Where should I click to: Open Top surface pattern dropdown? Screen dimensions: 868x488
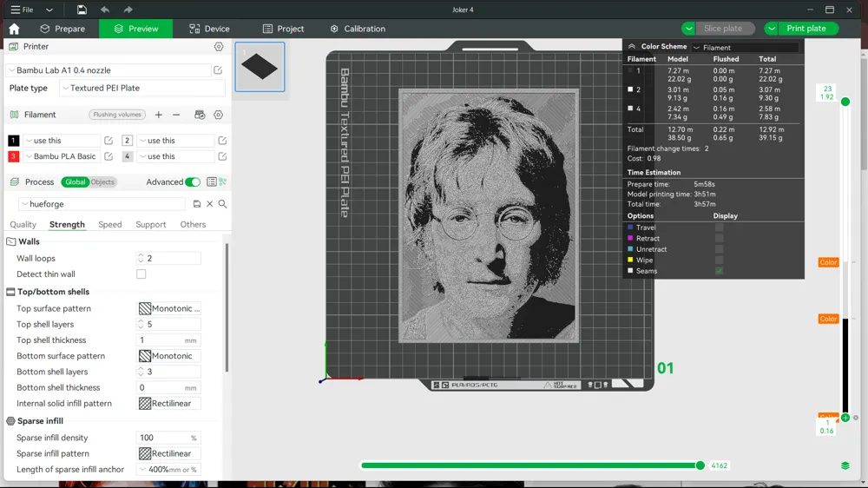(169, 308)
